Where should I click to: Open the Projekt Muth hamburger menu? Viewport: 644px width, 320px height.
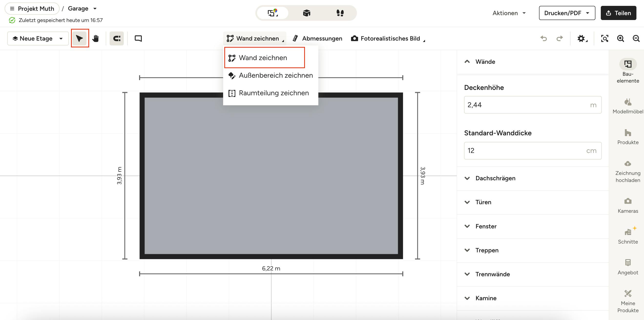tap(32, 9)
